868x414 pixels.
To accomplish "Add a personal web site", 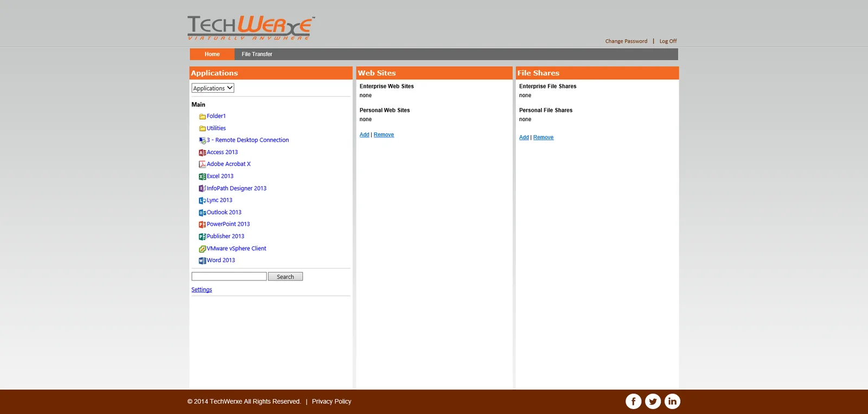I will tap(364, 135).
